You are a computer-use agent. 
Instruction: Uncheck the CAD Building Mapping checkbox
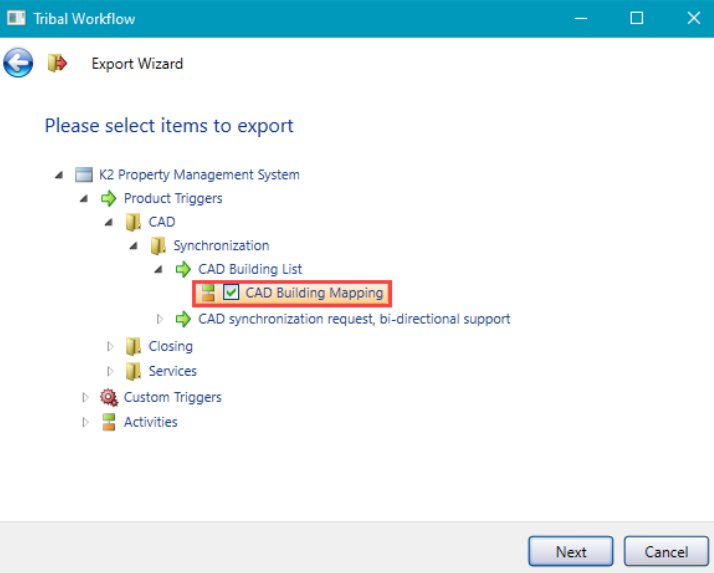(231, 293)
